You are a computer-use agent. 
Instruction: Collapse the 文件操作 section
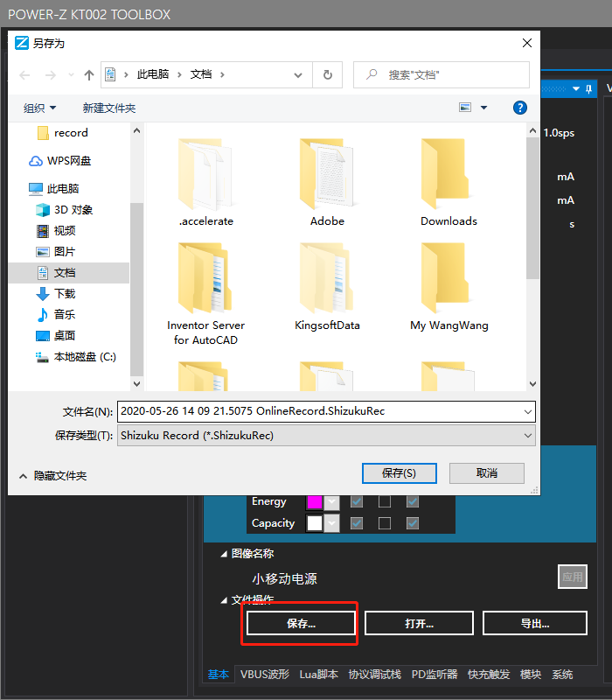pyautogui.click(x=224, y=601)
